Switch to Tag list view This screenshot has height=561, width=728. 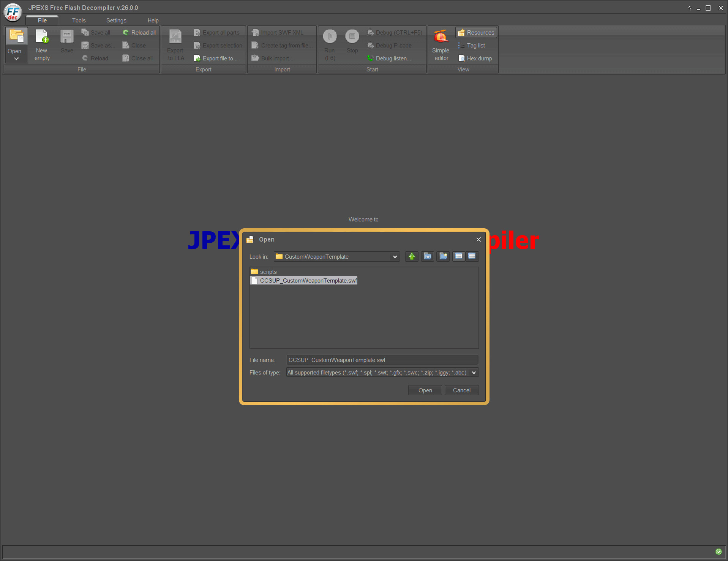tap(471, 46)
